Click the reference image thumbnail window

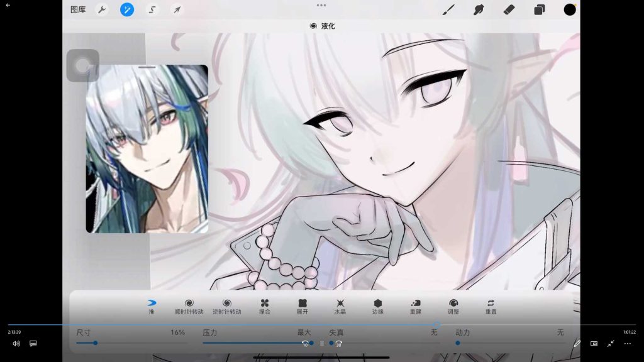coord(147,150)
